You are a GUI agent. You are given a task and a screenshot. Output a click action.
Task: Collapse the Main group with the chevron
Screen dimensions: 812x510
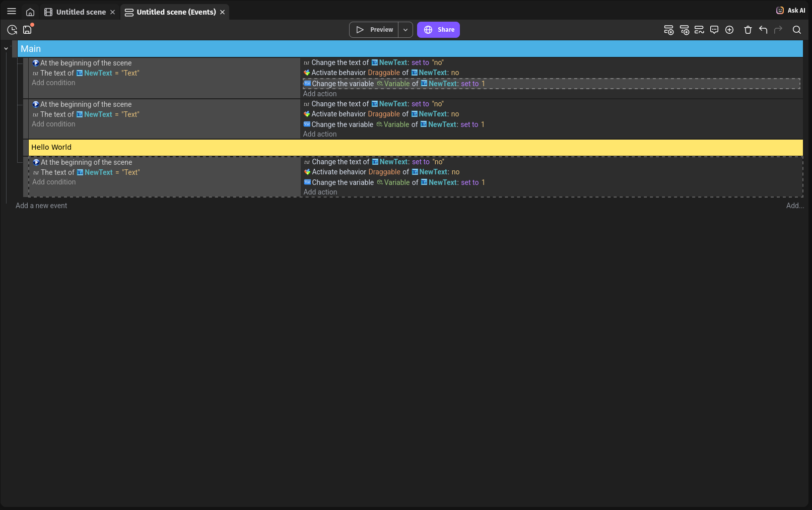pyautogui.click(x=6, y=49)
